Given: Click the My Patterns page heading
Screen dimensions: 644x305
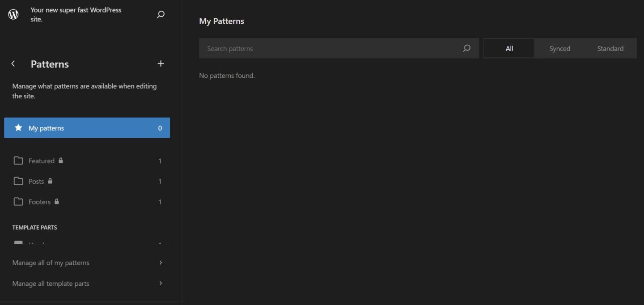Looking at the screenshot, I should point(221,21).
